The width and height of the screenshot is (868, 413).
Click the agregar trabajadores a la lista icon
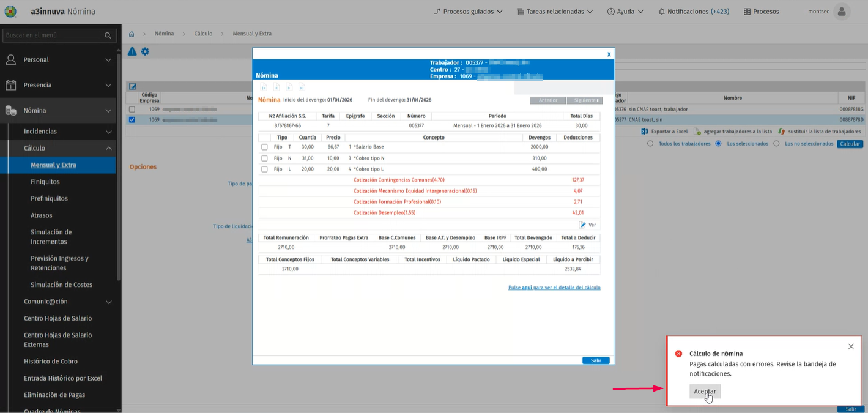(x=697, y=132)
